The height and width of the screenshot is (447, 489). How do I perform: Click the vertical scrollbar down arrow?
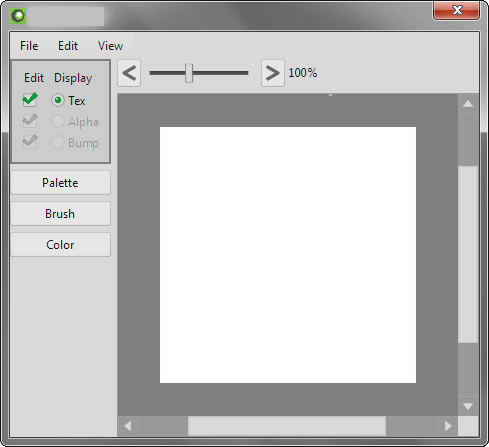click(x=468, y=406)
